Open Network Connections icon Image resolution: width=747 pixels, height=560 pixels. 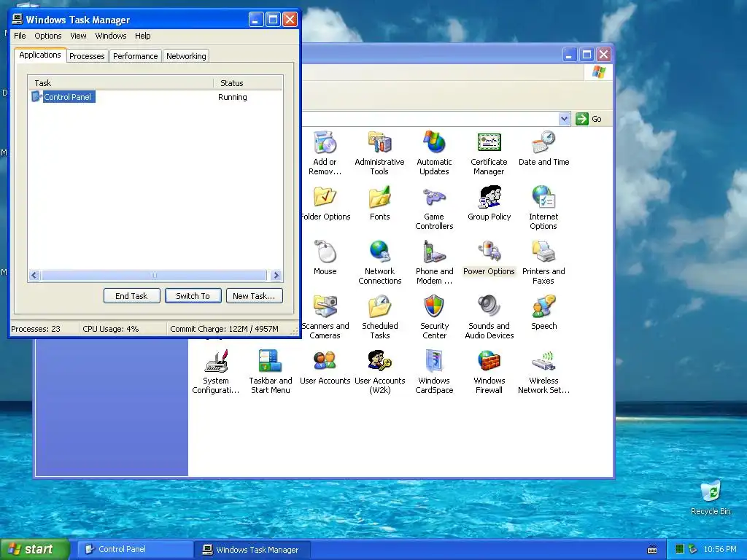pyautogui.click(x=379, y=262)
